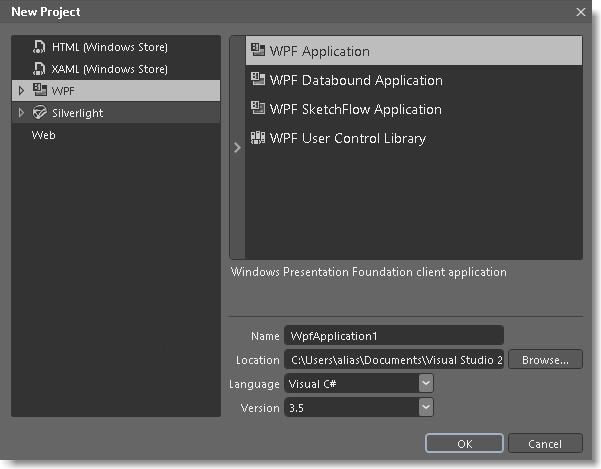Close the New Project dialog

[x=581, y=12]
